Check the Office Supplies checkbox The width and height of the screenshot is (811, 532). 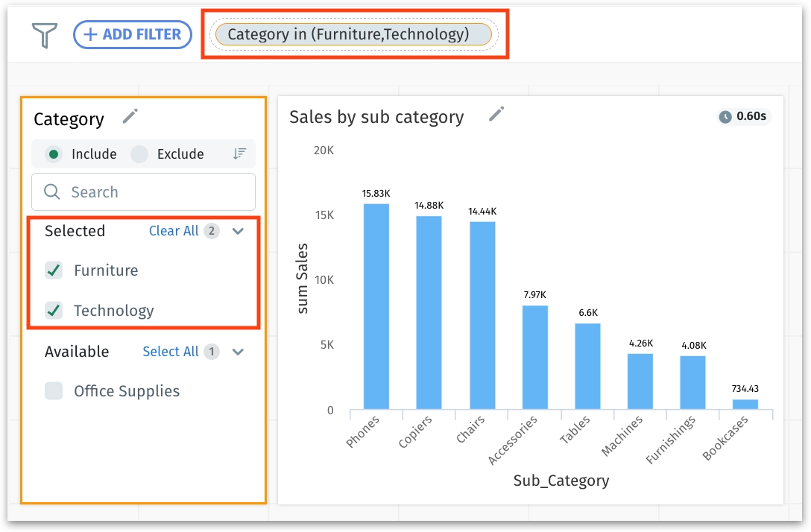click(x=54, y=391)
